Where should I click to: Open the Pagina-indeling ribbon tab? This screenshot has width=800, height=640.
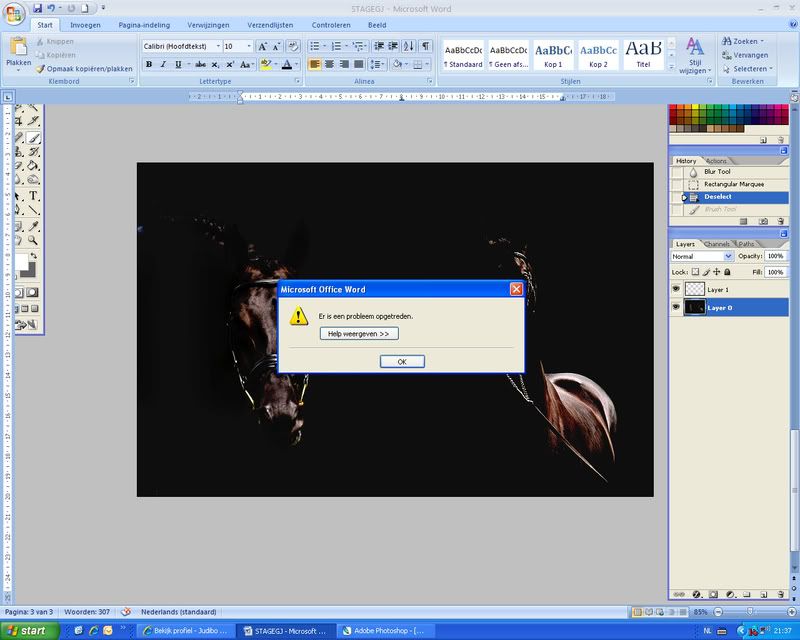(144, 25)
